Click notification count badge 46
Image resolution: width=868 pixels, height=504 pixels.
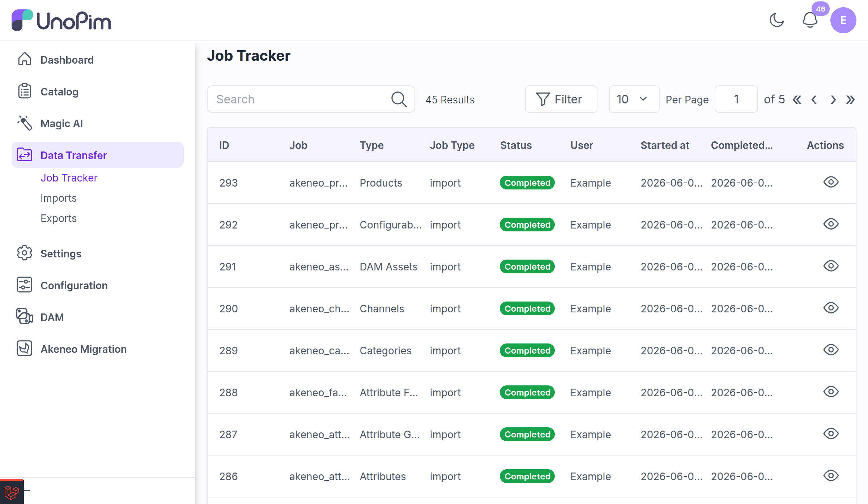tap(820, 9)
